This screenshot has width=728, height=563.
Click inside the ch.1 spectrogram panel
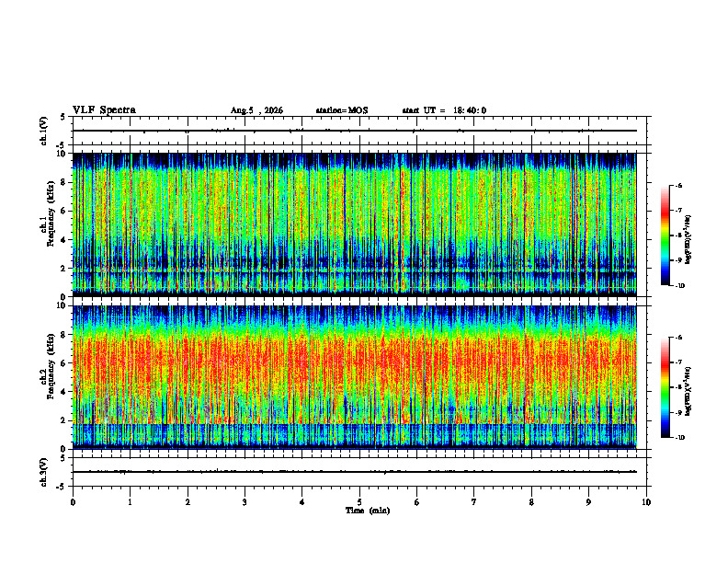click(x=355, y=224)
